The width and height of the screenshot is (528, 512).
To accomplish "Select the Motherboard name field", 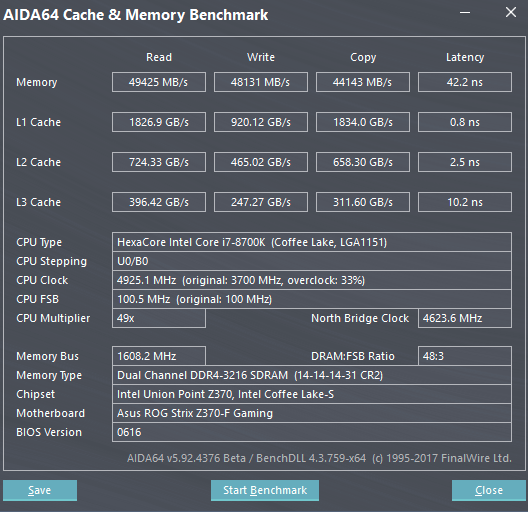I will (x=312, y=413).
